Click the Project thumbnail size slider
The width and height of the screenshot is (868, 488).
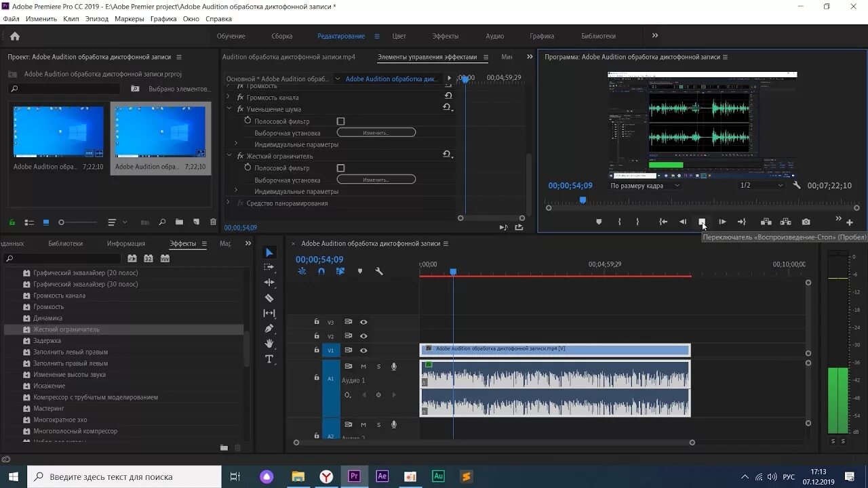[78, 222]
